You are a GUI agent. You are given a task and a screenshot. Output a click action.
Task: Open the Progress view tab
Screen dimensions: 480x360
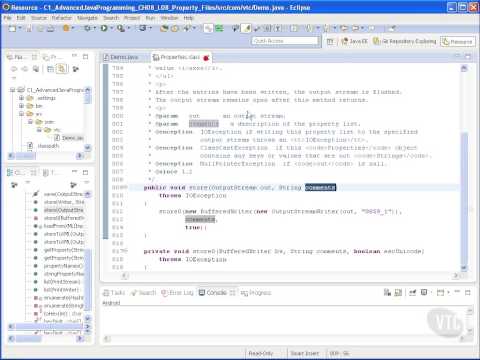[256, 293]
